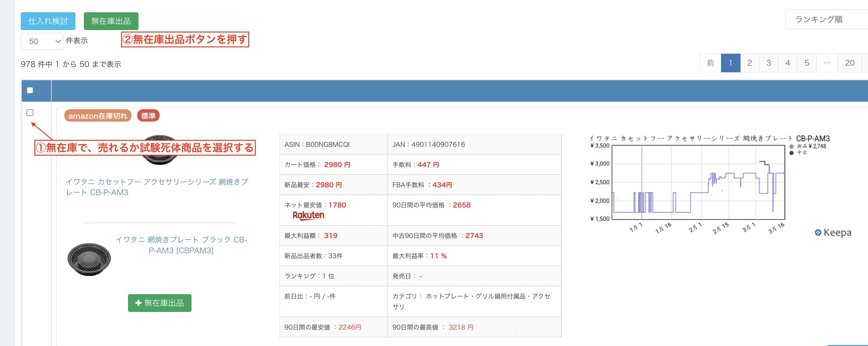The height and width of the screenshot is (346, 868).
Task: Click 90日間の平均価格 2658 value
Action: (x=462, y=205)
